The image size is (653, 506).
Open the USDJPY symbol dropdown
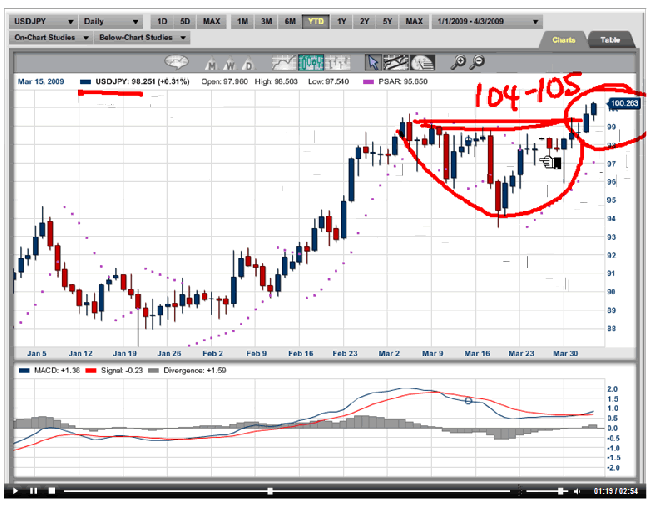click(43, 21)
